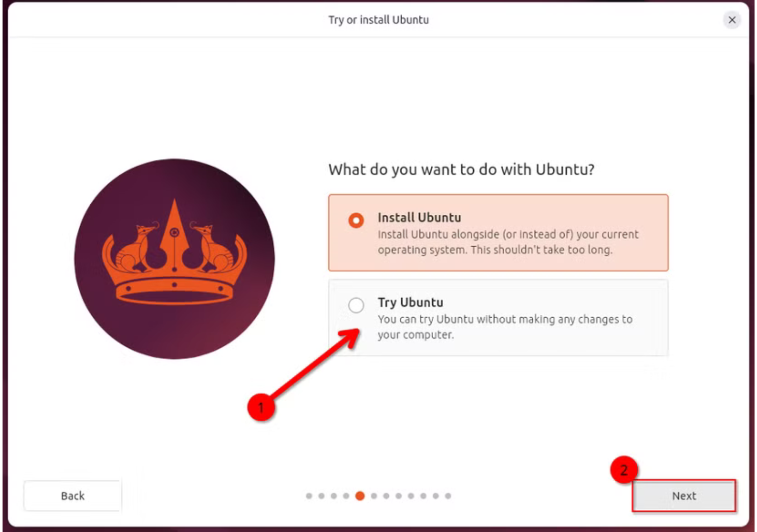The height and width of the screenshot is (532, 757).
Task: Click the orange crown Ubuntu logo
Action: [174, 259]
